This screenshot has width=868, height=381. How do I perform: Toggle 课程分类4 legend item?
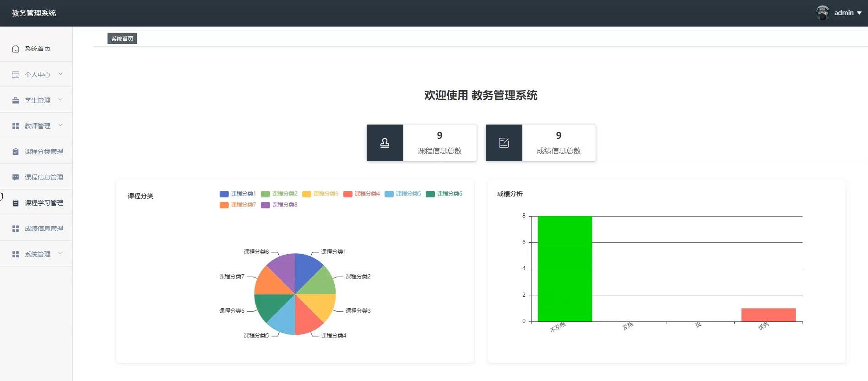361,194
